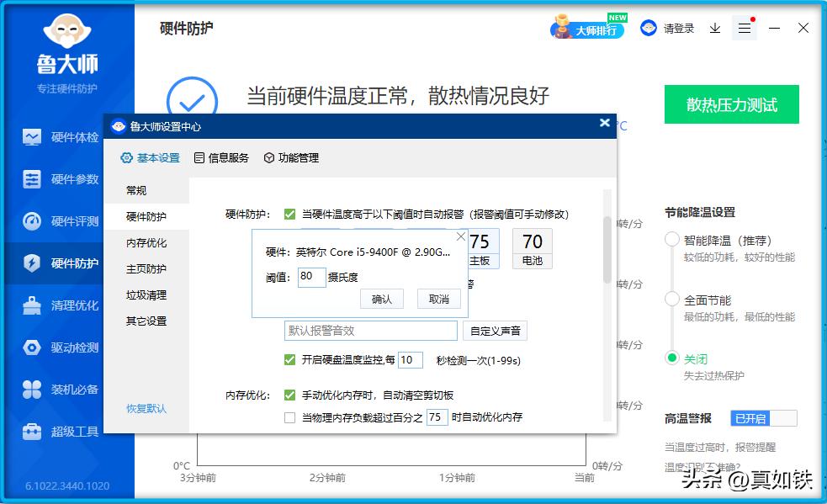Open the 大师排行 ranking badge
This screenshot has height=504, width=827.
589,28
